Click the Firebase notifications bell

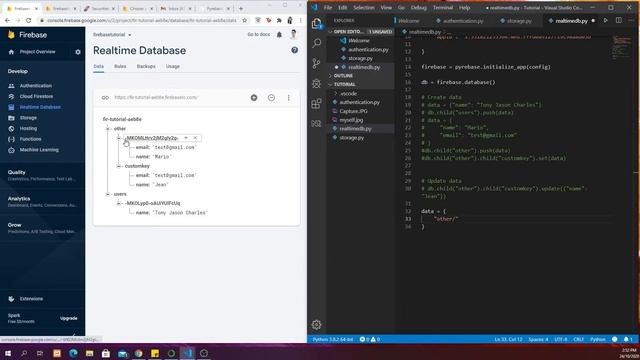point(279,35)
